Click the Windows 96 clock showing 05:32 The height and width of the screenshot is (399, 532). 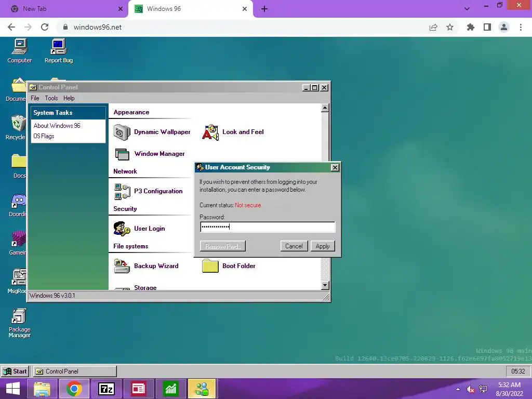[x=518, y=371]
